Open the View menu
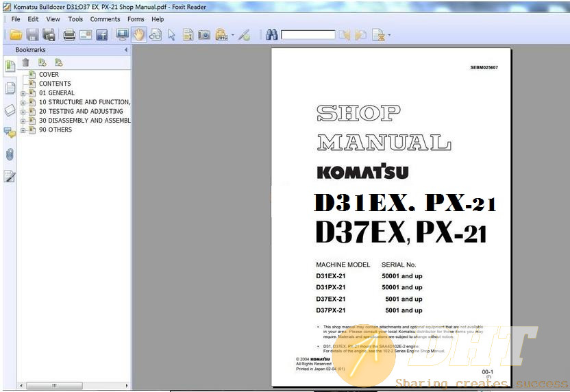Image resolution: width=570 pixels, height=392 pixels. click(53, 19)
